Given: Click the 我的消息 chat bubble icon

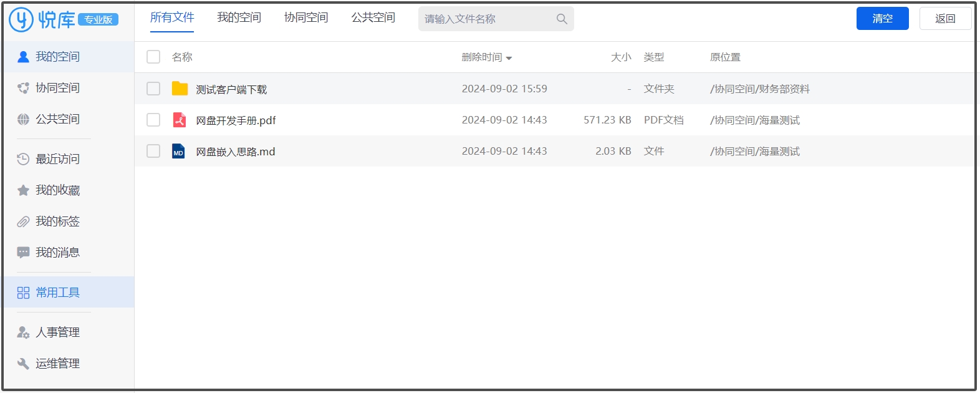Looking at the screenshot, I should 23,253.
